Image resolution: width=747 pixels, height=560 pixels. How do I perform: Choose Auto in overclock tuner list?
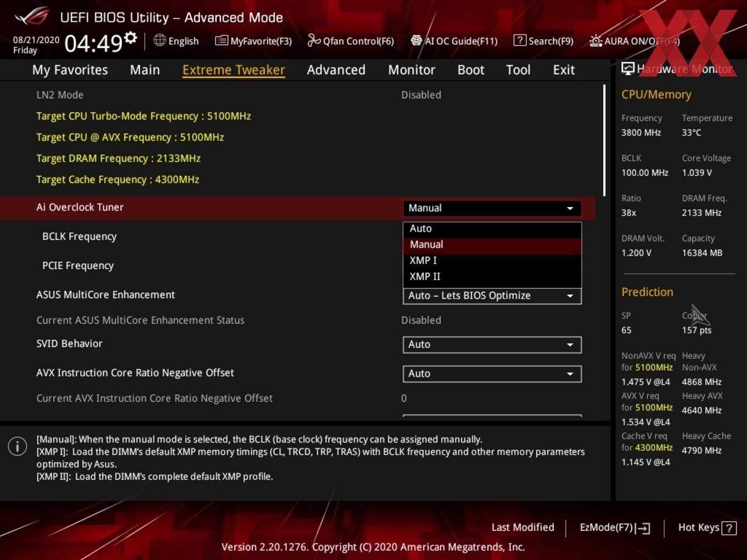(492, 228)
